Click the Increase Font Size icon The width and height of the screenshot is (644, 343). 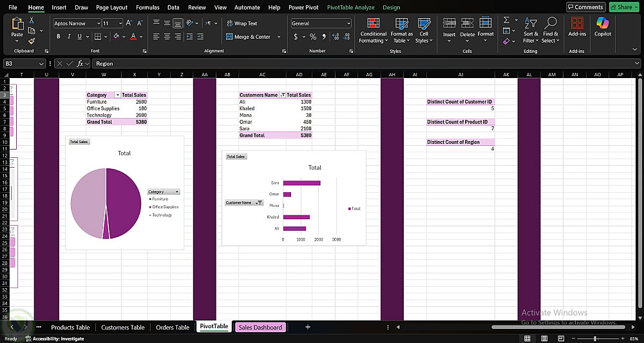click(x=129, y=23)
